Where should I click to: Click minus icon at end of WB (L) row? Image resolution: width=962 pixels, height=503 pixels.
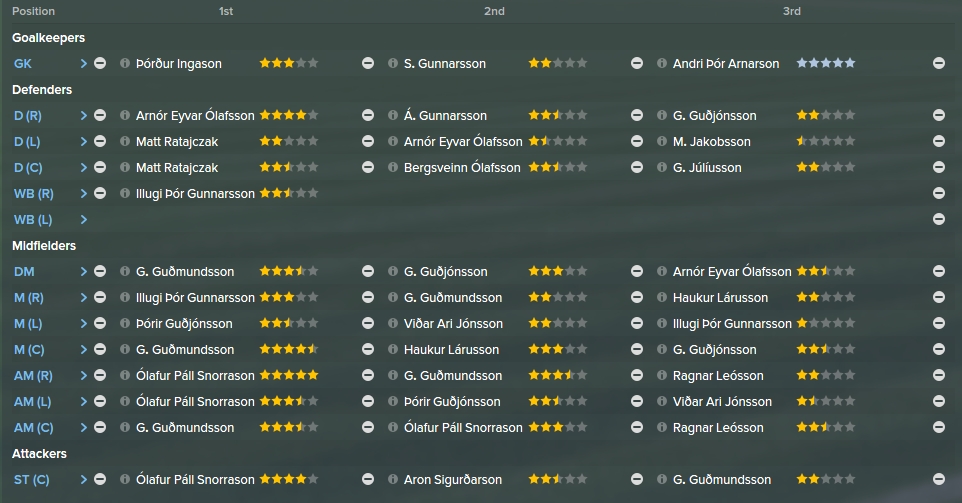pos(939,220)
